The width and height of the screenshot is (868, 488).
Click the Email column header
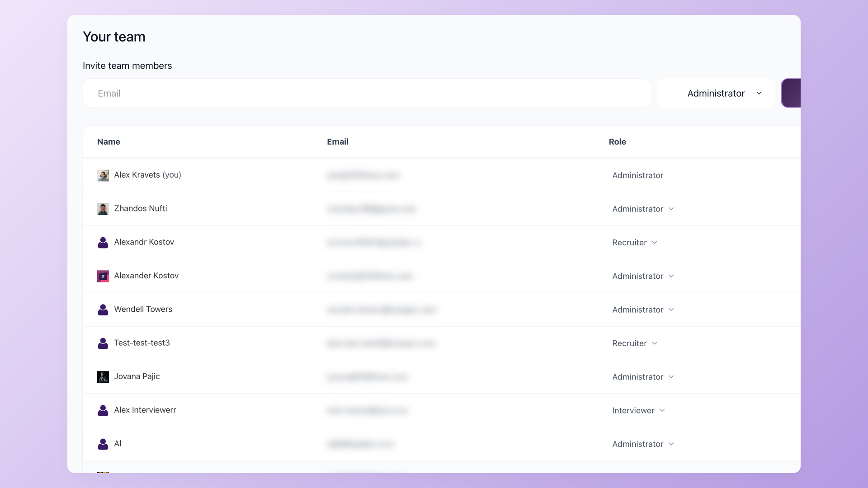(x=338, y=142)
